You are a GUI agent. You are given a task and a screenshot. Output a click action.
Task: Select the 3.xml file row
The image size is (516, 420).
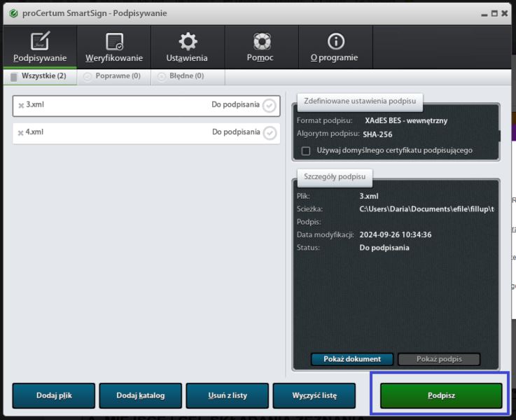(146, 106)
